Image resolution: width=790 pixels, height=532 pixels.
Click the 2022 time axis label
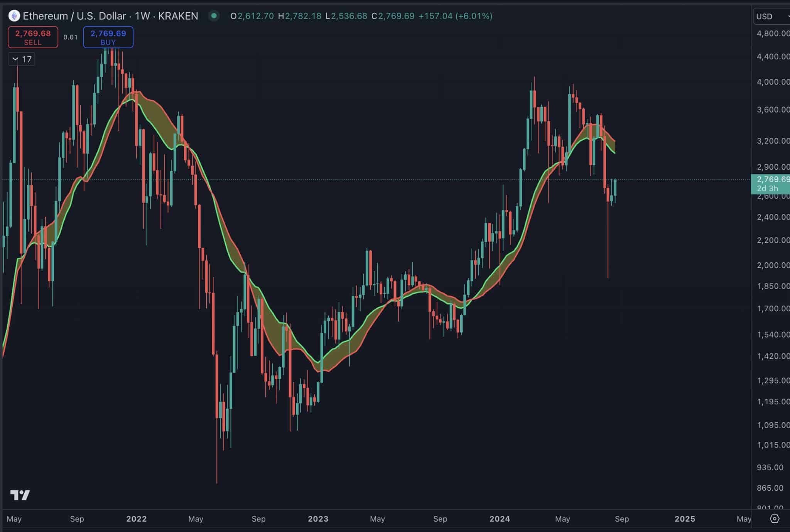click(x=137, y=519)
